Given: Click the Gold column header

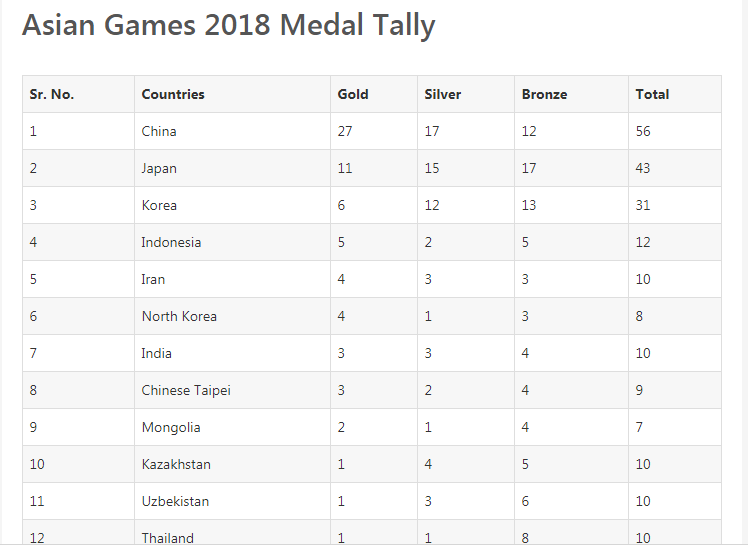Looking at the screenshot, I should (353, 94).
